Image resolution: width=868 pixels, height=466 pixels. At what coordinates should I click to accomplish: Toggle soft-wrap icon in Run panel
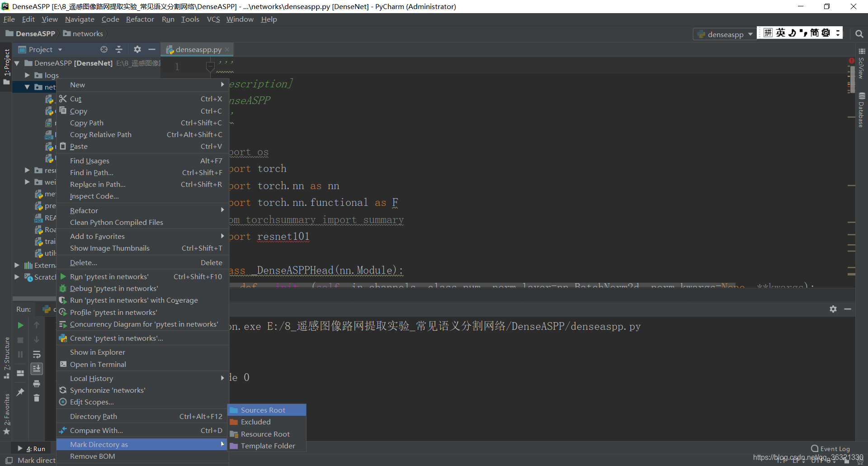coord(37,354)
